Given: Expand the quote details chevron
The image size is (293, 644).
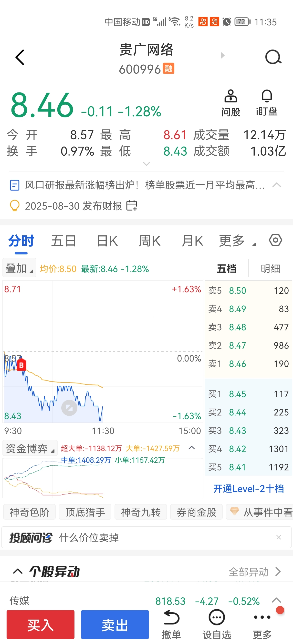Looking at the screenshot, I should pyautogui.click(x=146, y=164).
